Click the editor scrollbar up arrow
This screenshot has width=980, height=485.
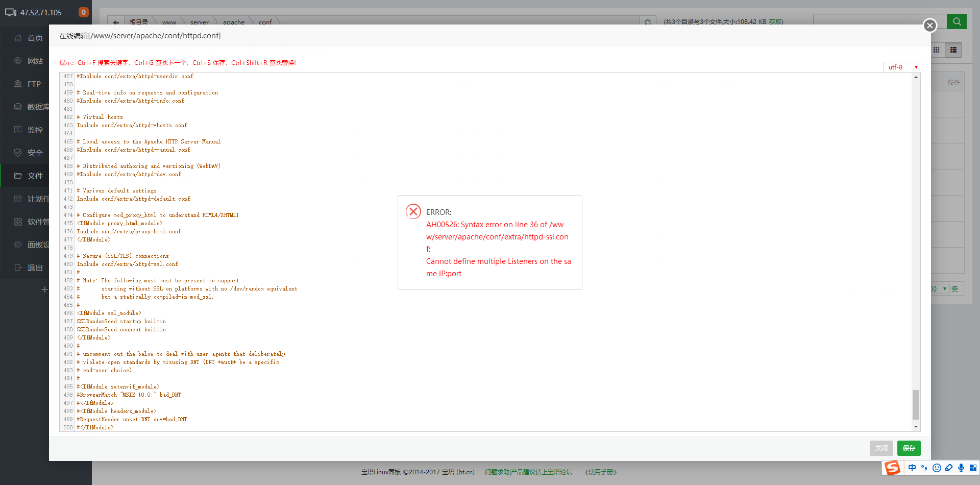pyautogui.click(x=916, y=77)
